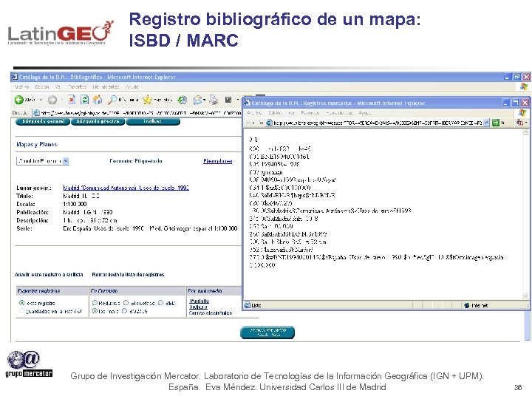
Task: Open Favorites via the yellow star icon
Action: [x=147, y=100]
